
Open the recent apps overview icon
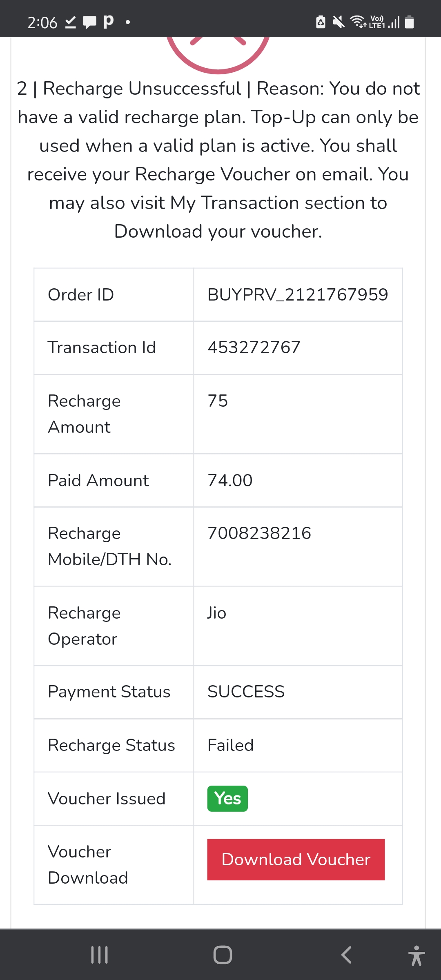(99, 955)
